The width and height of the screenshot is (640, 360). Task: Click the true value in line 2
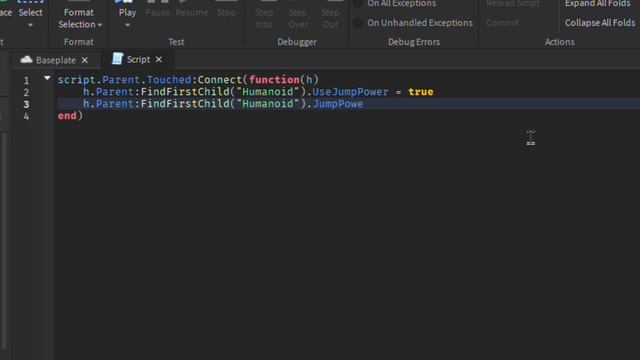pos(420,92)
